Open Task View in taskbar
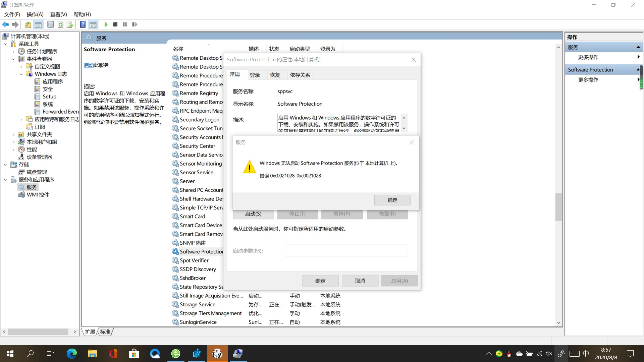 (50, 354)
